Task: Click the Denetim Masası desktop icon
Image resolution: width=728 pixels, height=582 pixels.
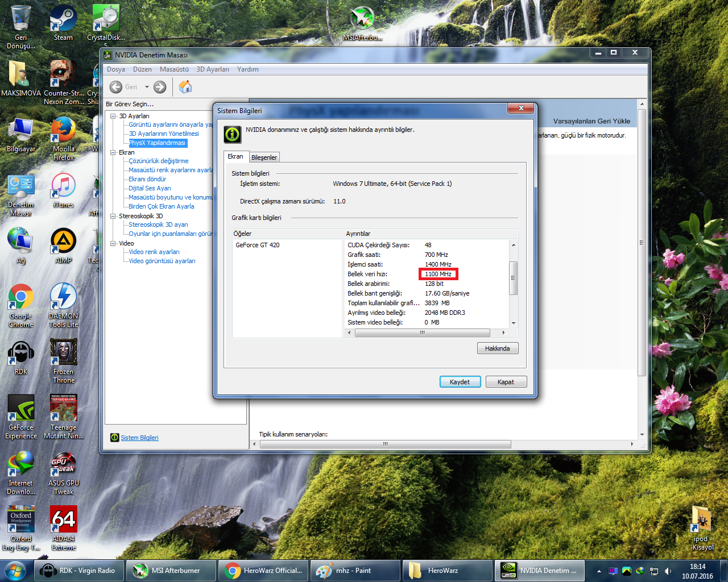Action: 21,194
